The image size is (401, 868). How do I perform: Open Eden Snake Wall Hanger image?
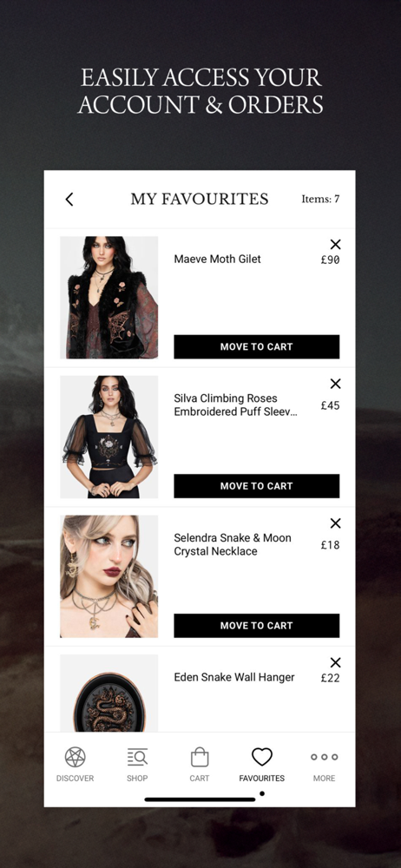[x=109, y=694]
